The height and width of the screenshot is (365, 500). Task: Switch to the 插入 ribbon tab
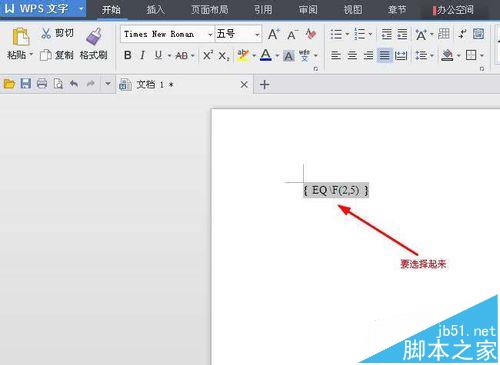(x=155, y=10)
